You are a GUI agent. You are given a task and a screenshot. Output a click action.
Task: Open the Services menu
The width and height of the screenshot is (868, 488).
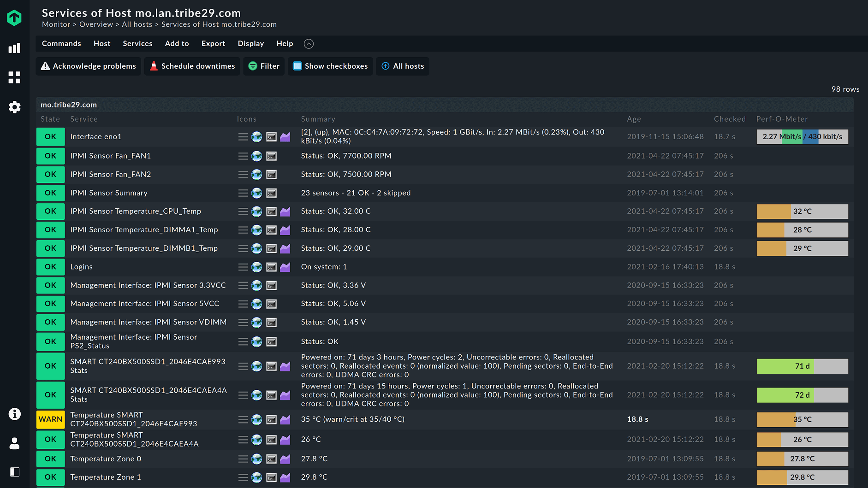point(137,43)
